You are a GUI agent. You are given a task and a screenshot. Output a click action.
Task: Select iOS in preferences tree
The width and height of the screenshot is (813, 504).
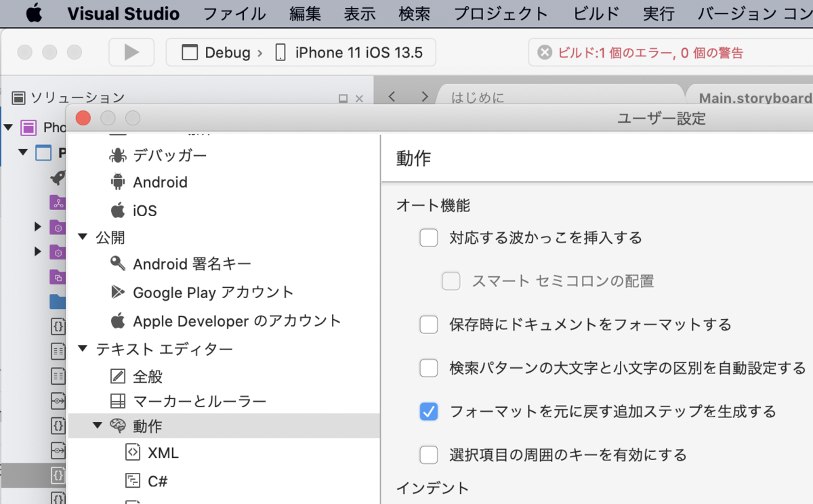[x=145, y=211]
